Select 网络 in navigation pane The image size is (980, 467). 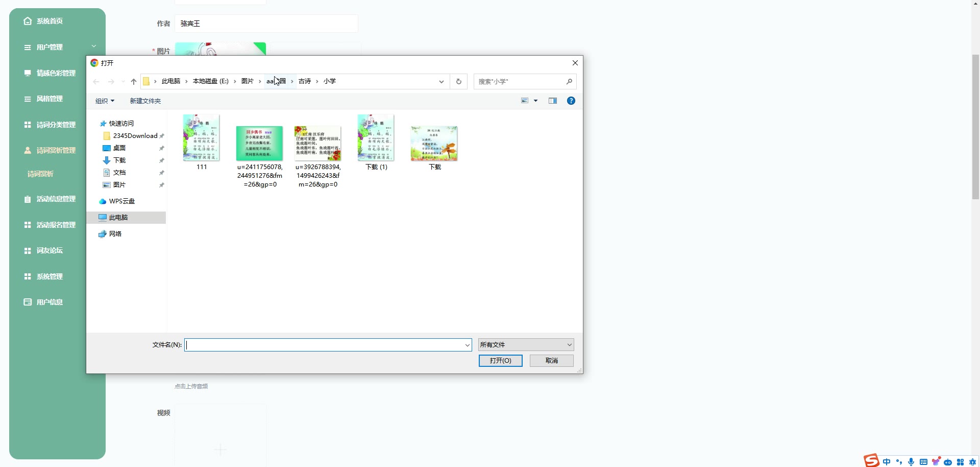pos(115,234)
